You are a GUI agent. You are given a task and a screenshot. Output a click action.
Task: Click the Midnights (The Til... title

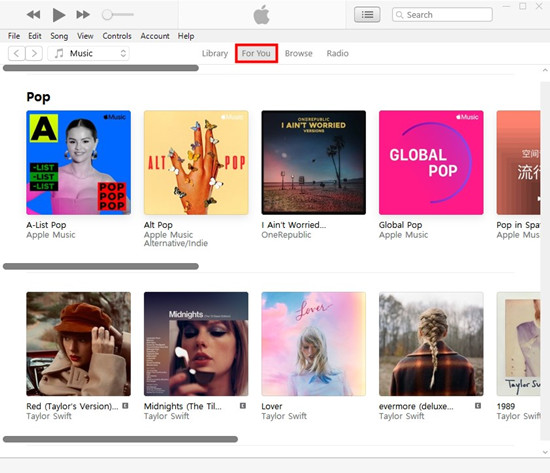(183, 406)
